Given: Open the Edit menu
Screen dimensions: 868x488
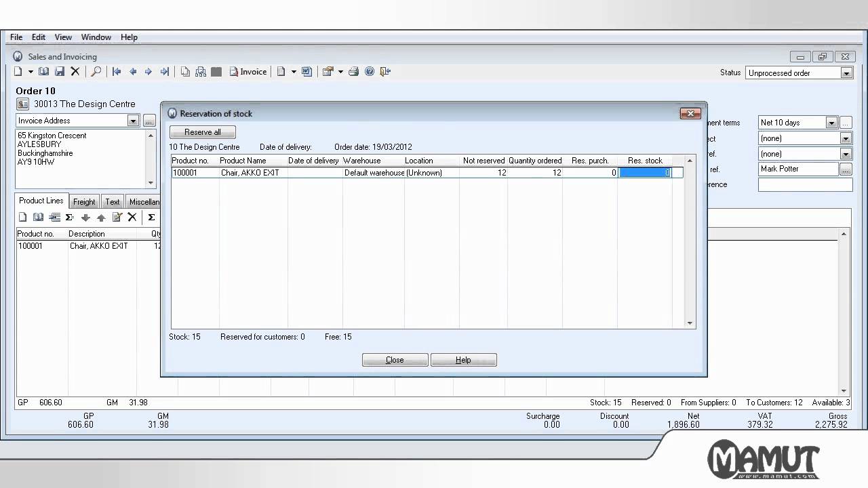Looking at the screenshot, I should (39, 37).
